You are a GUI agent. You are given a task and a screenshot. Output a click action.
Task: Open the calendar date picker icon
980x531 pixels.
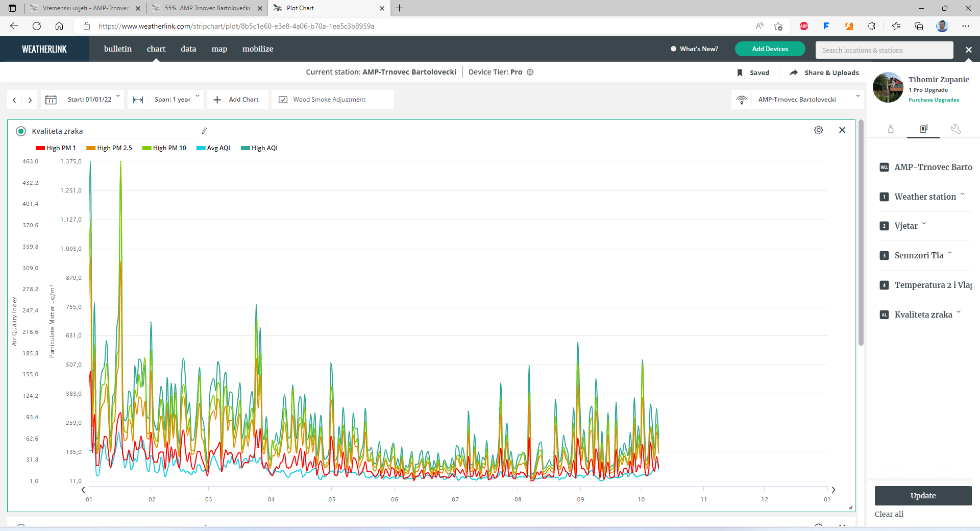[51, 100]
